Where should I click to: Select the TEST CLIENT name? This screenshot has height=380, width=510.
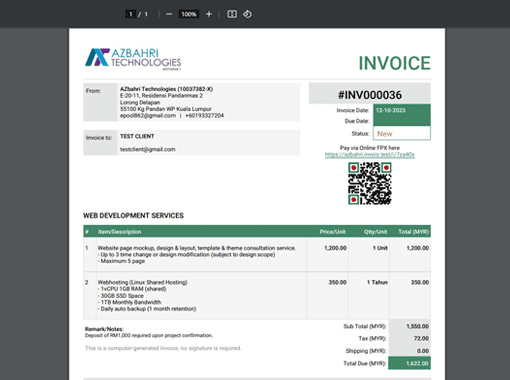[137, 136]
